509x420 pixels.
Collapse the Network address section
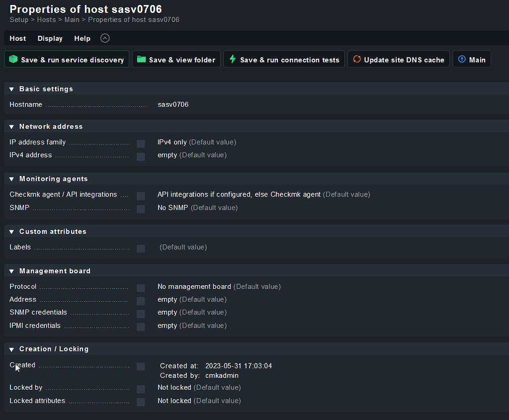pos(11,127)
